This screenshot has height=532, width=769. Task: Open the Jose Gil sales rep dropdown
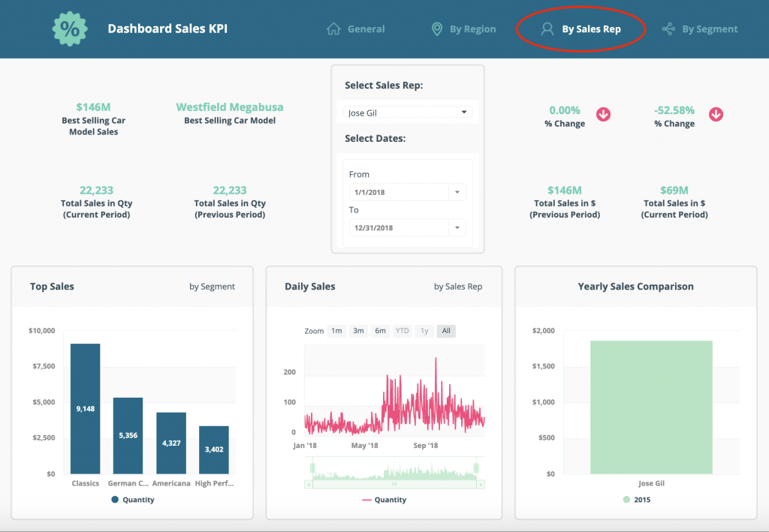pos(407,113)
